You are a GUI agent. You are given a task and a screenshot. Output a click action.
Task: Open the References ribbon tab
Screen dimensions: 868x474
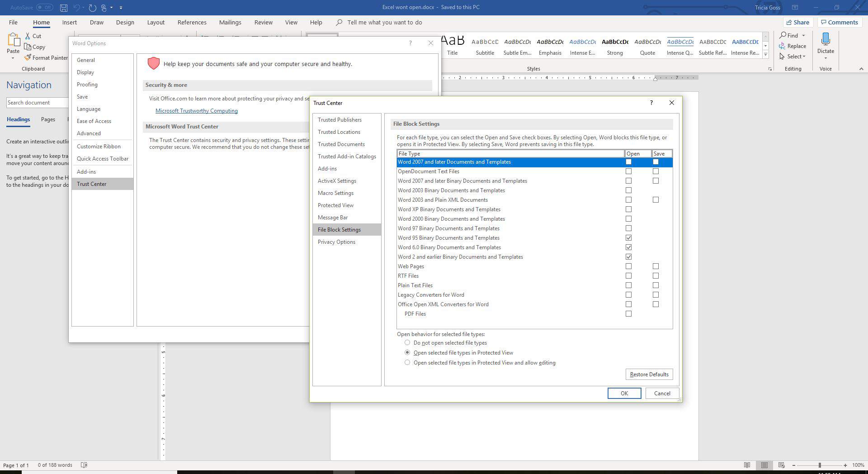click(x=192, y=22)
